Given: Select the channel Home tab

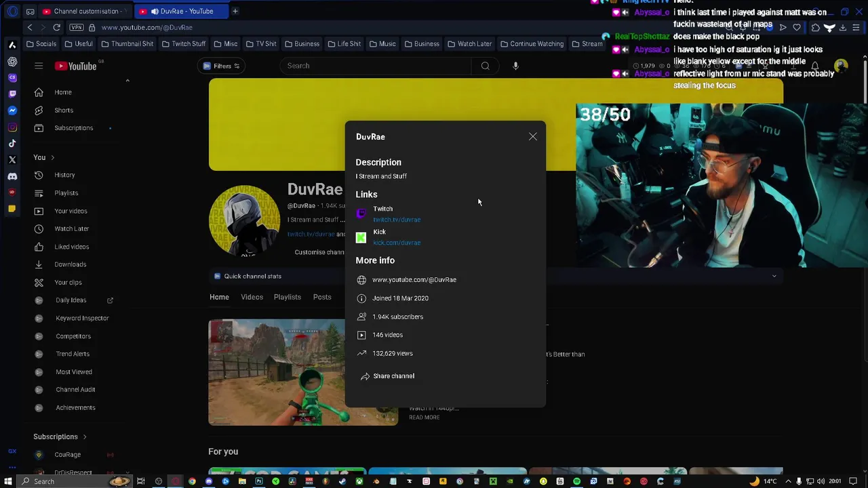Looking at the screenshot, I should tap(219, 297).
